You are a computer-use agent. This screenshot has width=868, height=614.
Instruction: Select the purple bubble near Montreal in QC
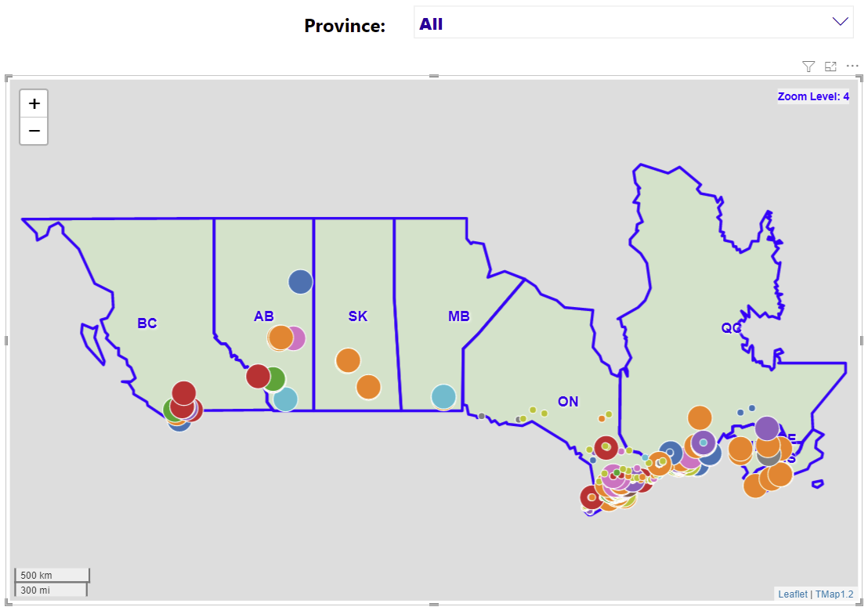(x=765, y=429)
